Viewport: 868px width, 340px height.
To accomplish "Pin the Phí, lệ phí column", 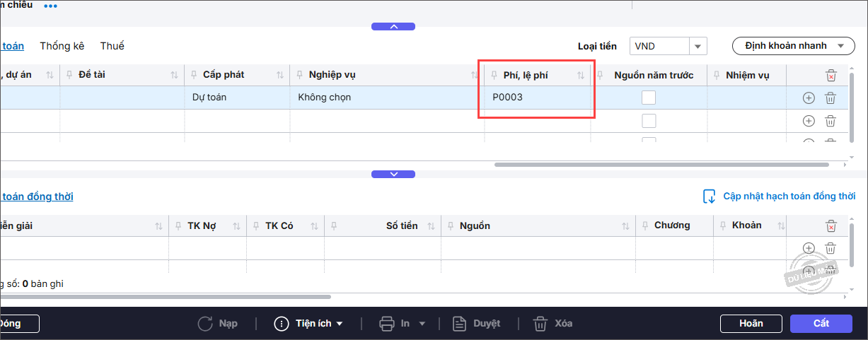I will (494, 75).
